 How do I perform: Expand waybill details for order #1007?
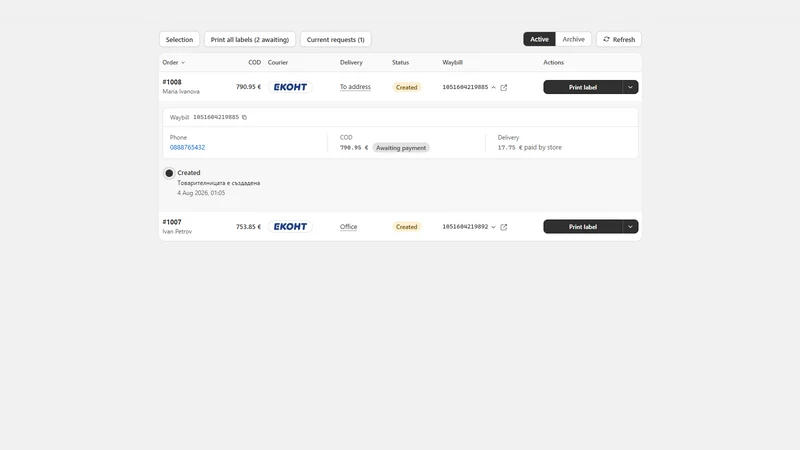tap(493, 227)
